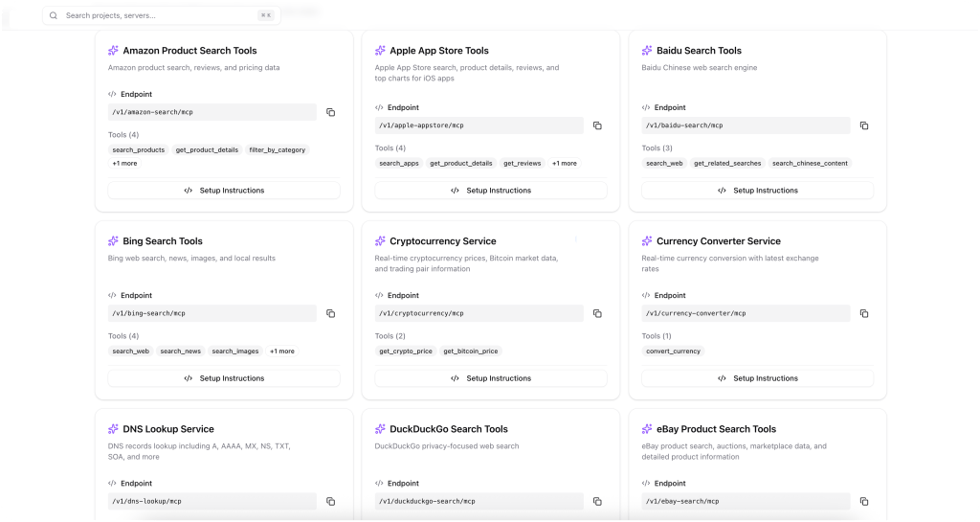This screenshot has height=522, width=980.
Task: Click the sparkle icon beside Cryptocurrency Service
Action: [x=380, y=241]
